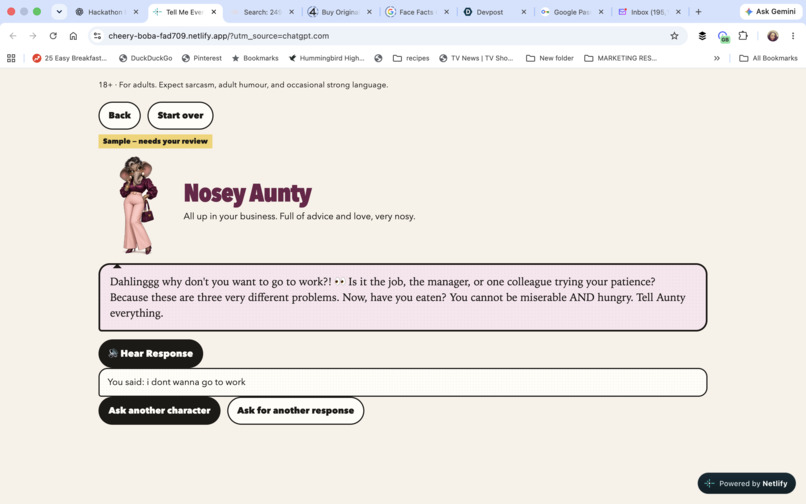The height and width of the screenshot is (504, 806).
Task: Click Ask for another response button
Action: click(x=296, y=410)
